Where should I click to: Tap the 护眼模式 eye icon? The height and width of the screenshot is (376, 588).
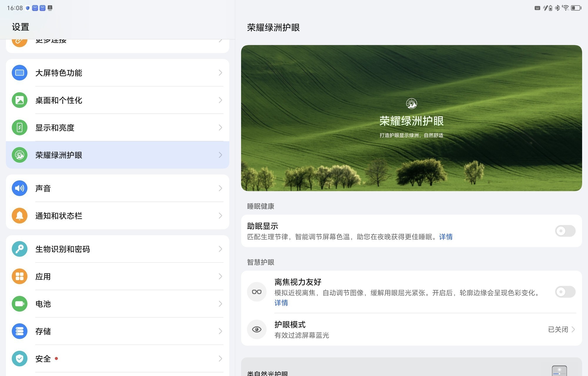coord(257,329)
